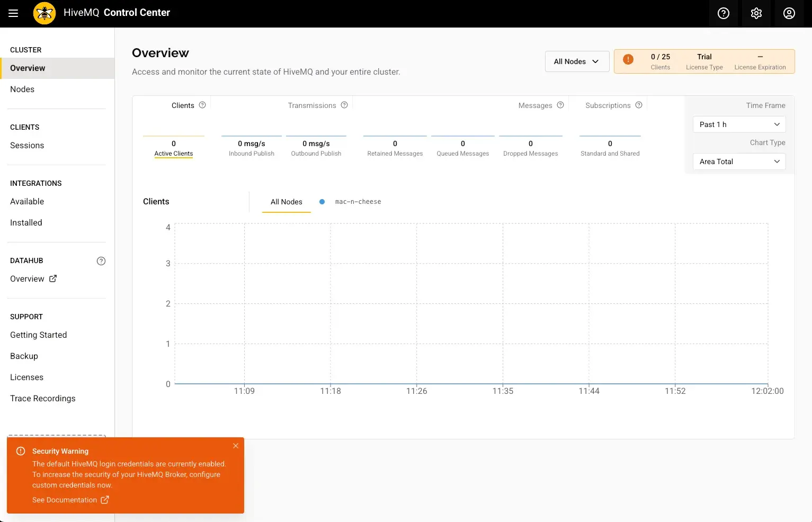Open the help question mark icon in header

tap(724, 13)
